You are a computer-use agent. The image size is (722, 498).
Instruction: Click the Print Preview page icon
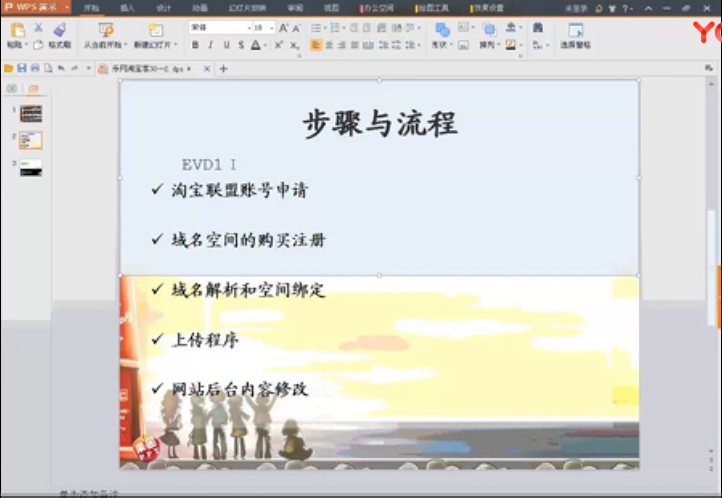pos(48,69)
